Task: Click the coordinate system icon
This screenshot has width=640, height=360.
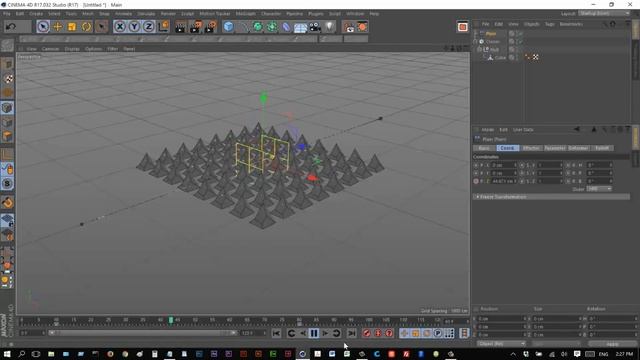Action: [x=163, y=27]
